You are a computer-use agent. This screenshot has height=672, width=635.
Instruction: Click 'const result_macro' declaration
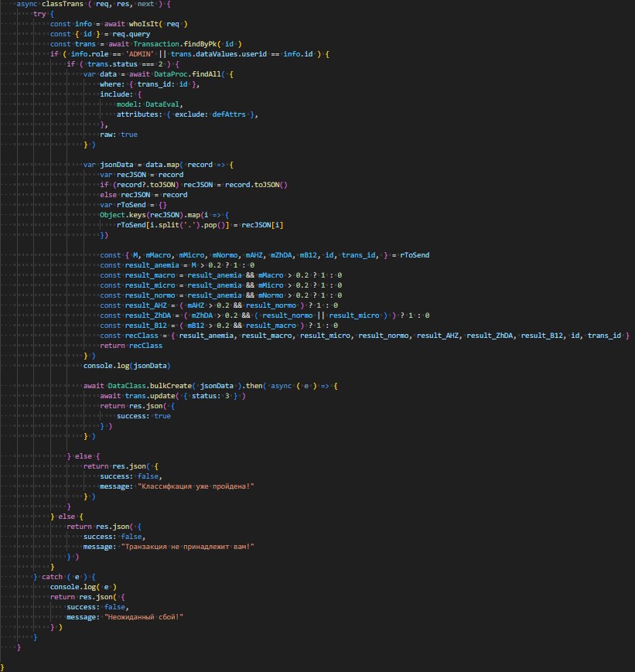[x=138, y=275]
